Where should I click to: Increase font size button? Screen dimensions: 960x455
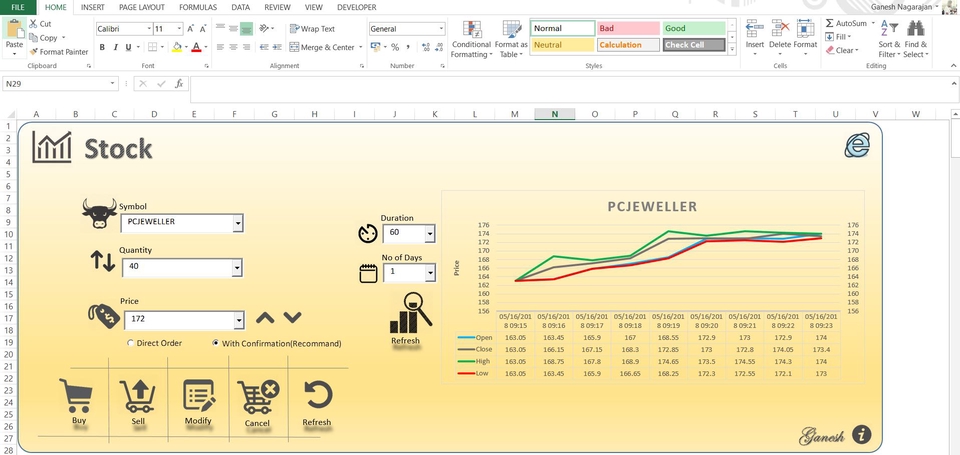coord(191,29)
